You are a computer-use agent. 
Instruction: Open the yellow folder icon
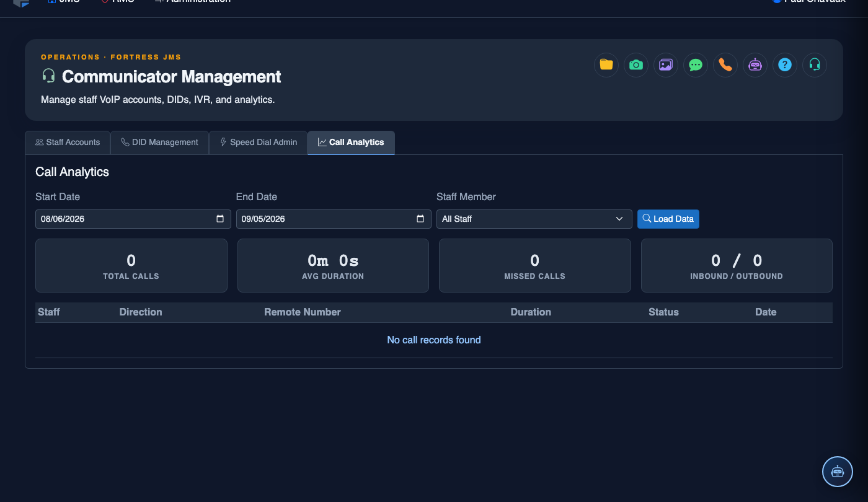tap(606, 65)
